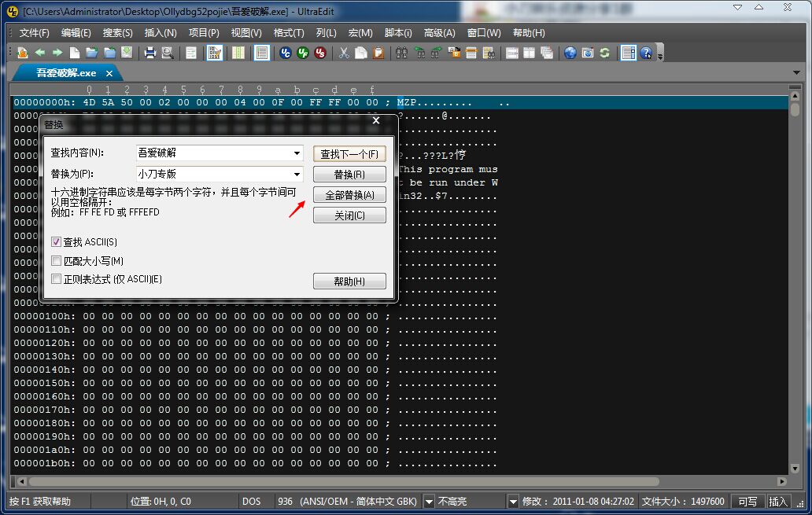This screenshot has height=515, width=812.
Task: Enable the 匹配大小写(M) checkbox
Action: [x=57, y=261]
